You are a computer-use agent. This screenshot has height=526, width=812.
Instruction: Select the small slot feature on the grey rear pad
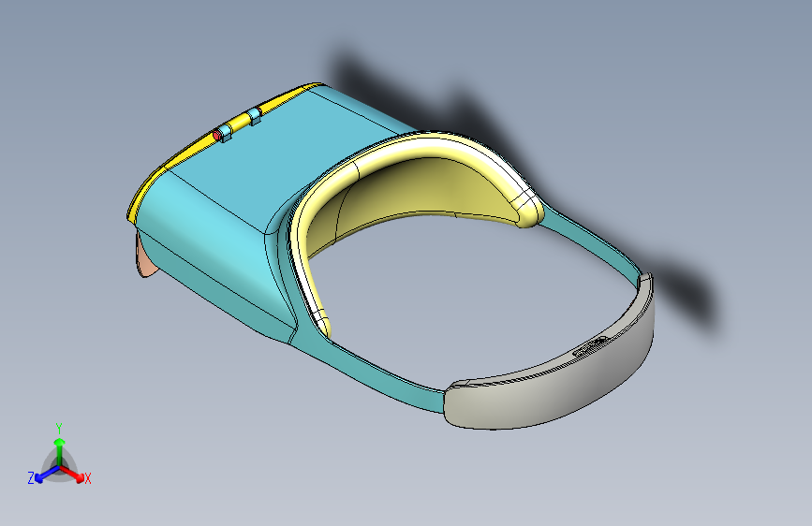coord(590,346)
